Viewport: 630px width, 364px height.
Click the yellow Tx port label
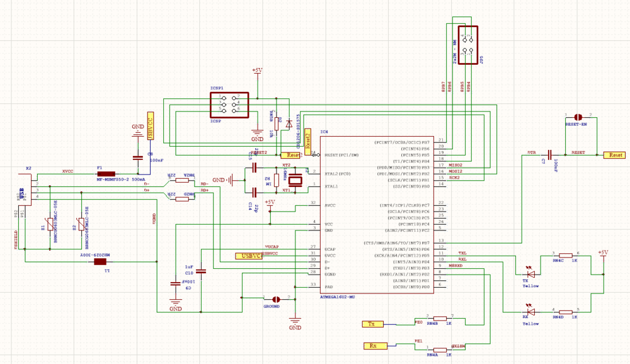click(372, 324)
